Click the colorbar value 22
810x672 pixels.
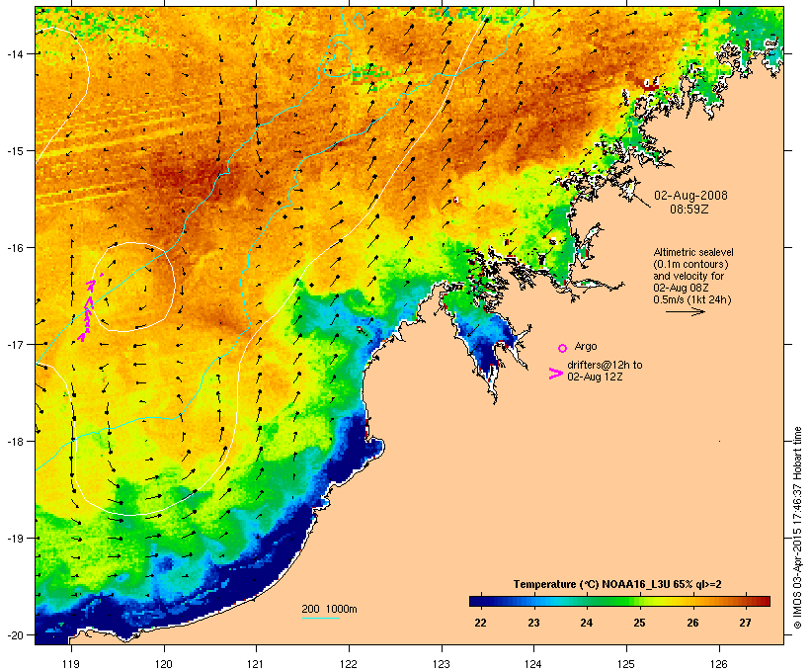(480, 623)
